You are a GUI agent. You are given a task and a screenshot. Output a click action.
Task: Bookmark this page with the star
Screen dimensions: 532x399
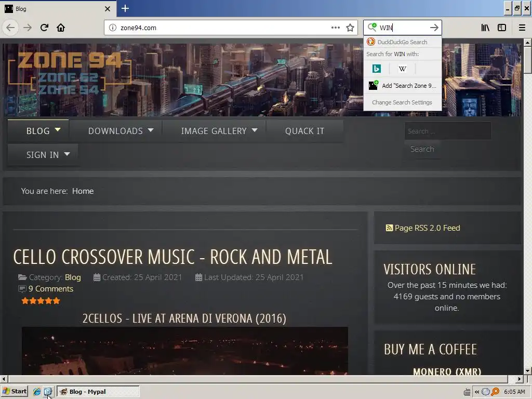350,28
